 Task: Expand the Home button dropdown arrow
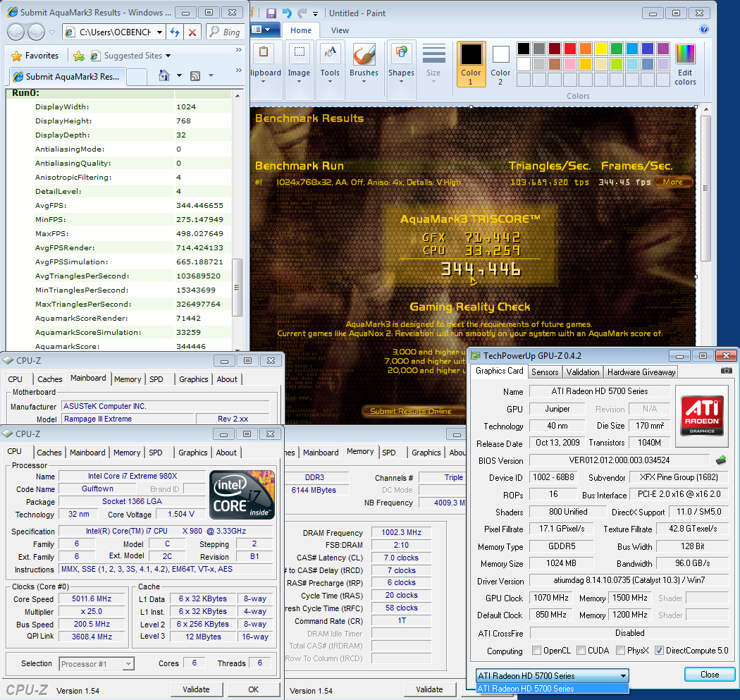click(x=179, y=75)
